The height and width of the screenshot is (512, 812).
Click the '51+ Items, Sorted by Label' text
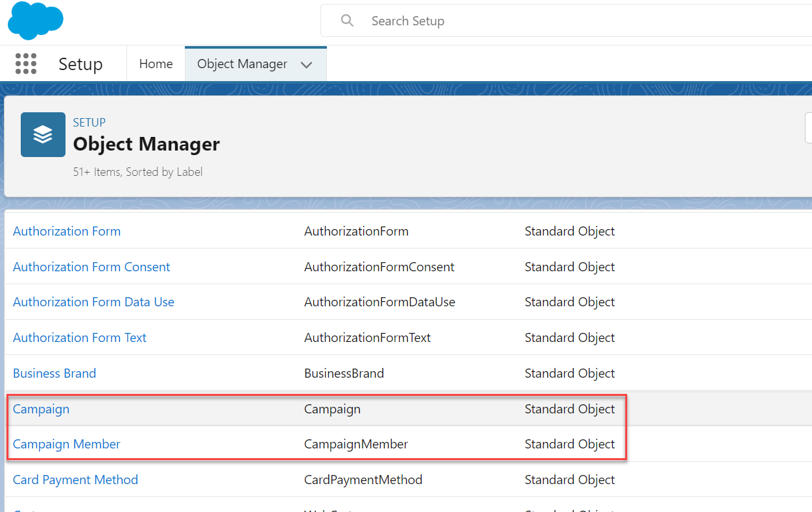tap(138, 172)
